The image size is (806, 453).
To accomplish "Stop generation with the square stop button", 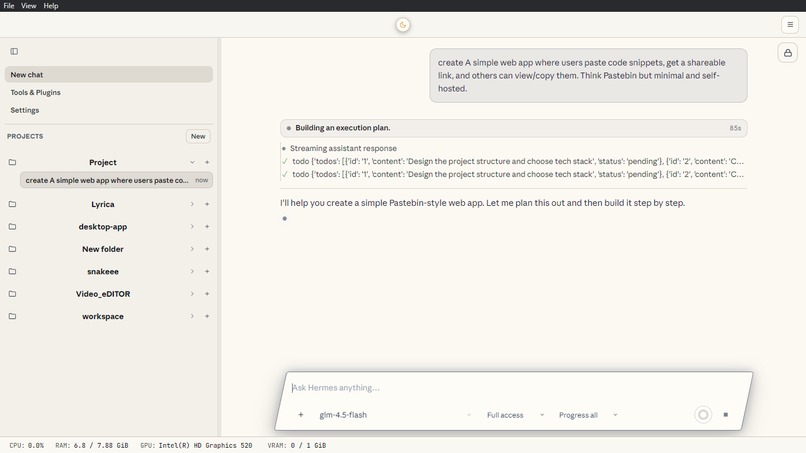I will [x=725, y=415].
